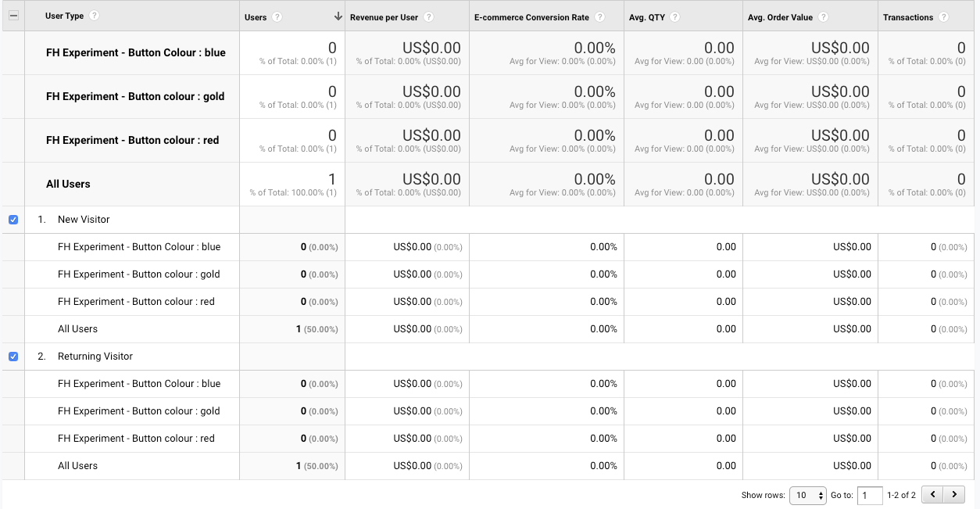Open Avg. Order Value help icon
Image resolution: width=980 pixels, height=509 pixels.
pos(823,17)
